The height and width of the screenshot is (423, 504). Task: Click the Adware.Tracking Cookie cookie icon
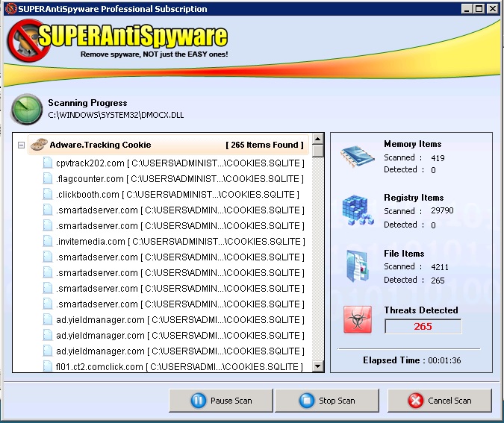coord(39,145)
